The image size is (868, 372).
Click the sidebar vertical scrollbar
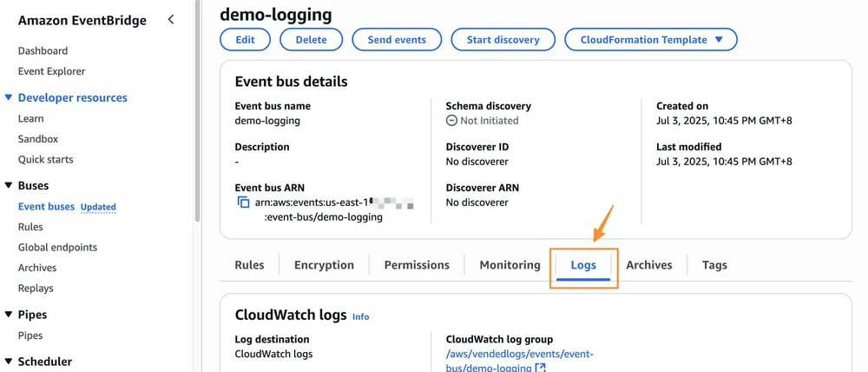point(197,111)
